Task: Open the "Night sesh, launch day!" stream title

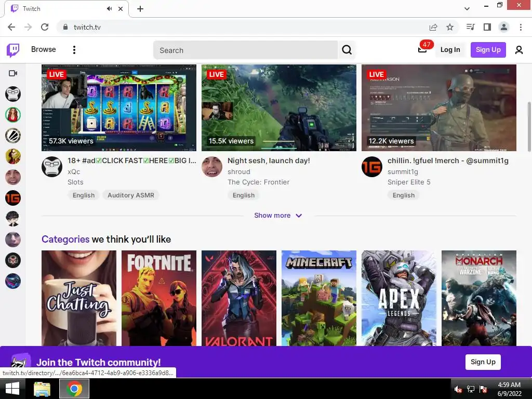Action: [269, 161]
